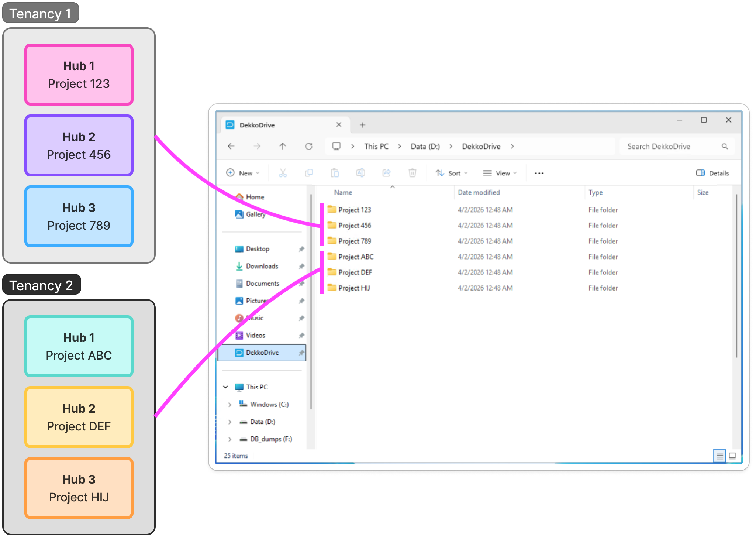The width and height of the screenshot is (756, 539).
Task: Click the Paste clipboard icon
Action: 335,173
